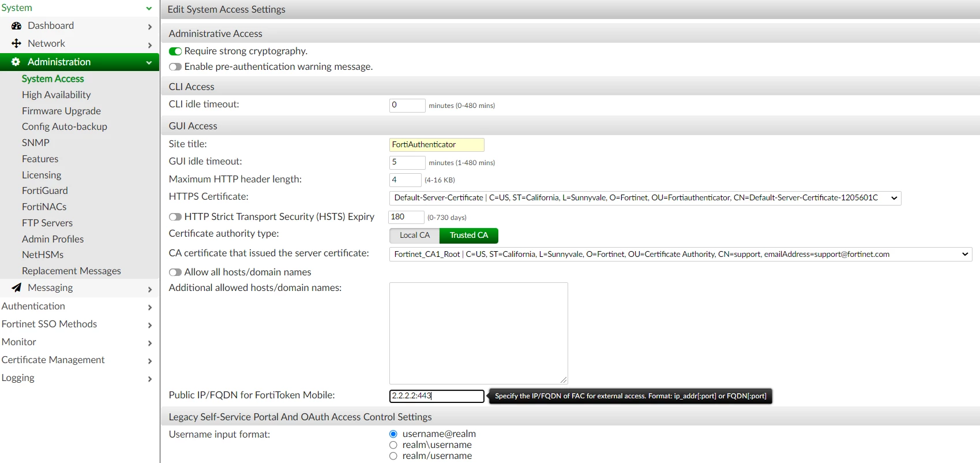Open Admin Profiles page
This screenshot has height=463, width=980.
[53, 239]
